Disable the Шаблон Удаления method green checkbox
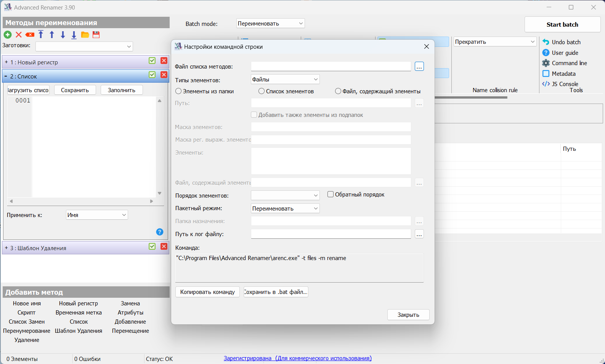 pyautogui.click(x=152, y=246)
